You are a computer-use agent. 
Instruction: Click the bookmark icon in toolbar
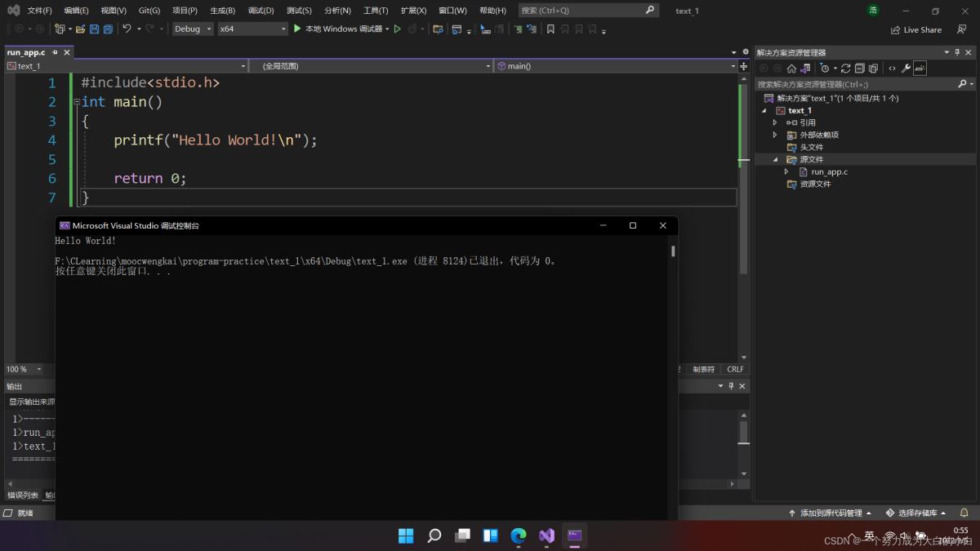550,29
